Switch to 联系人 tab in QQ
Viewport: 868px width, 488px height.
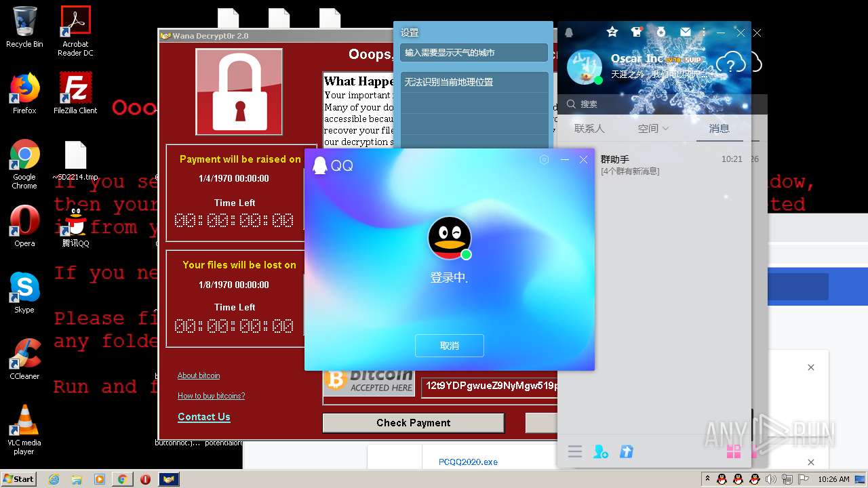click(x=589, y=128)
